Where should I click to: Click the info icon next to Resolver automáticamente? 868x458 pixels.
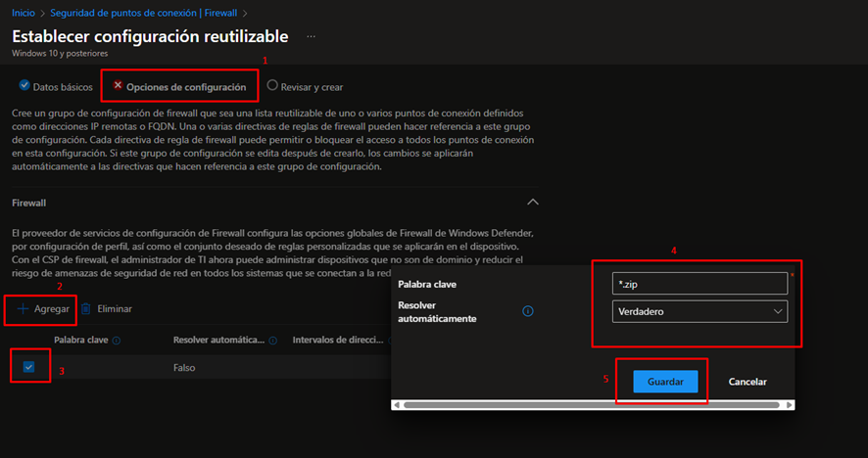click(527, 311)
